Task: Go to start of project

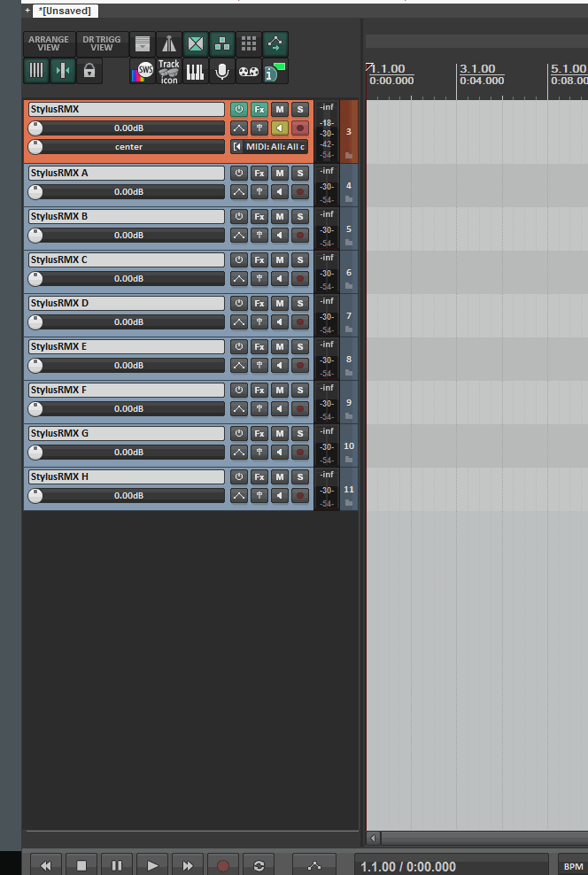Action: point(46,865)
